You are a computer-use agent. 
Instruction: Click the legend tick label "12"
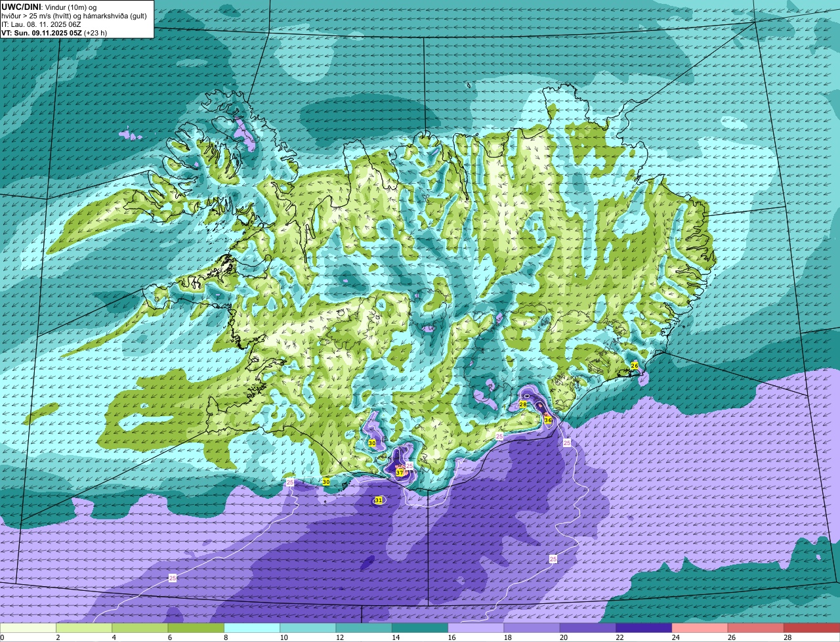coord(339,637)
